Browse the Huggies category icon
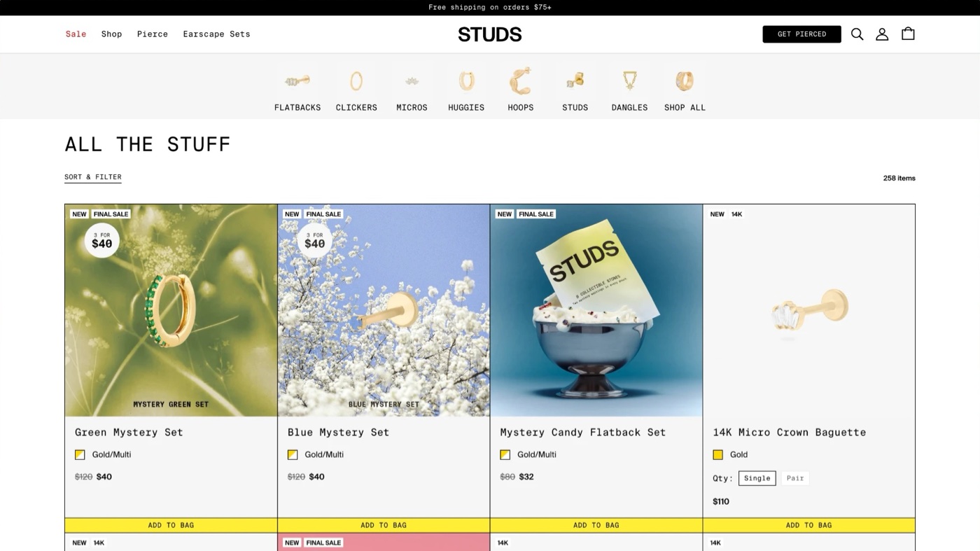 [x=466, y=81]
